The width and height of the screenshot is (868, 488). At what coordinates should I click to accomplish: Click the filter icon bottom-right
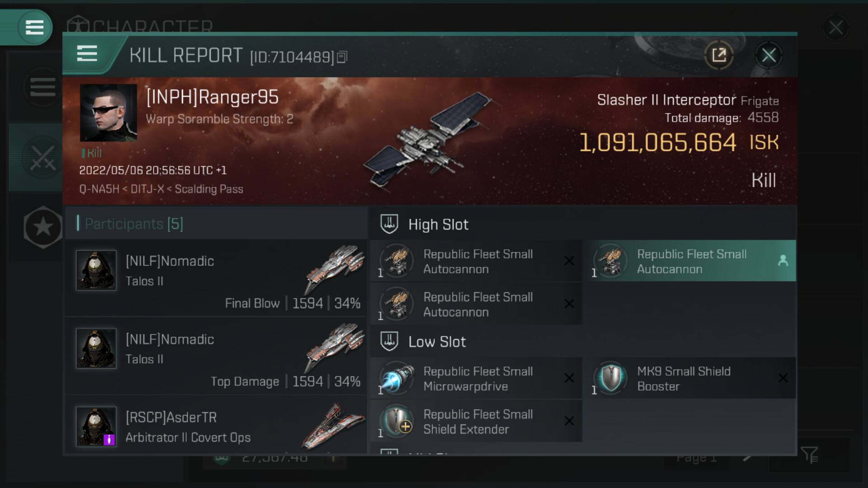(809, 455)
